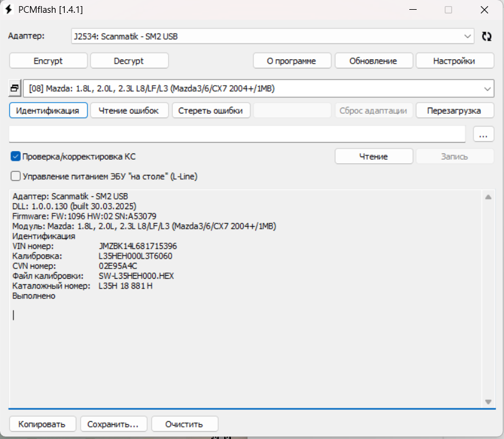Open Настройки settings

point(455,61)
